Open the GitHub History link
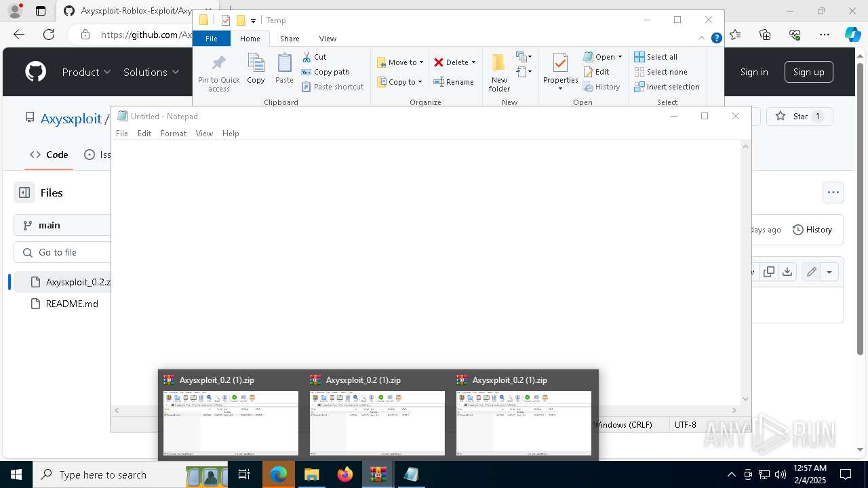The image size is (868, 488). tap(812, 230)
